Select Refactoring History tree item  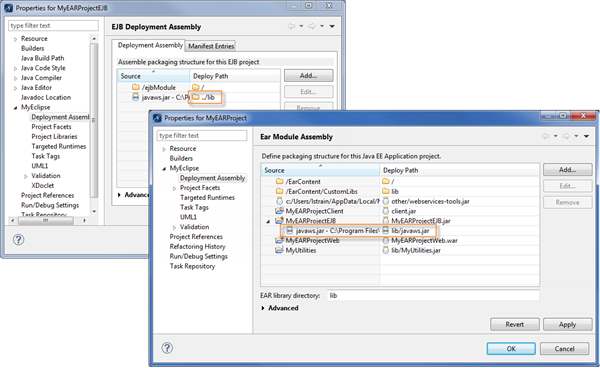pos(197,246)
